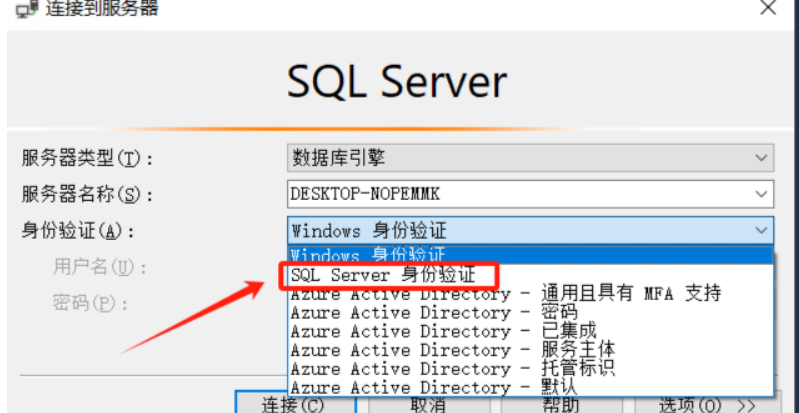Viewport: 799px width, 413px height.
Task: Click the 服务器类型(T) label
Action: [87, 159]
